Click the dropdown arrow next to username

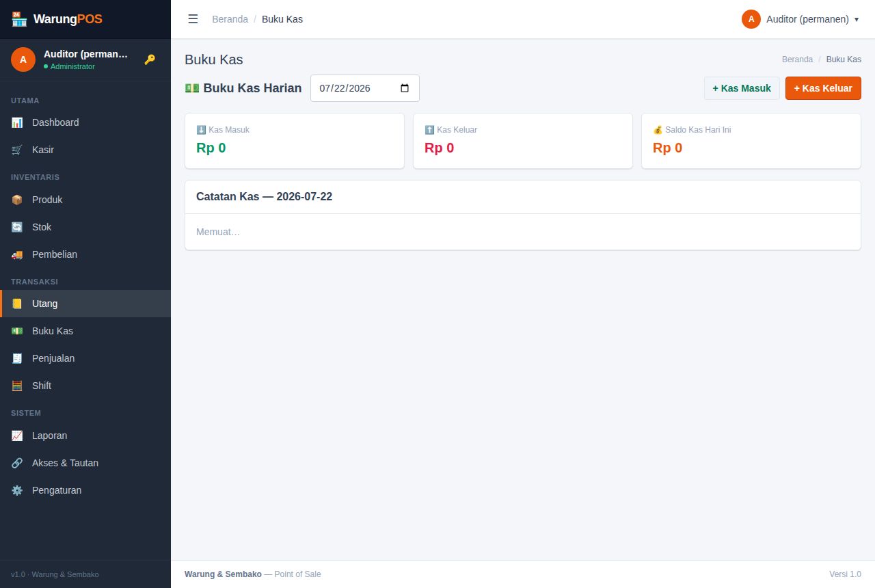(x=857, y=19)
